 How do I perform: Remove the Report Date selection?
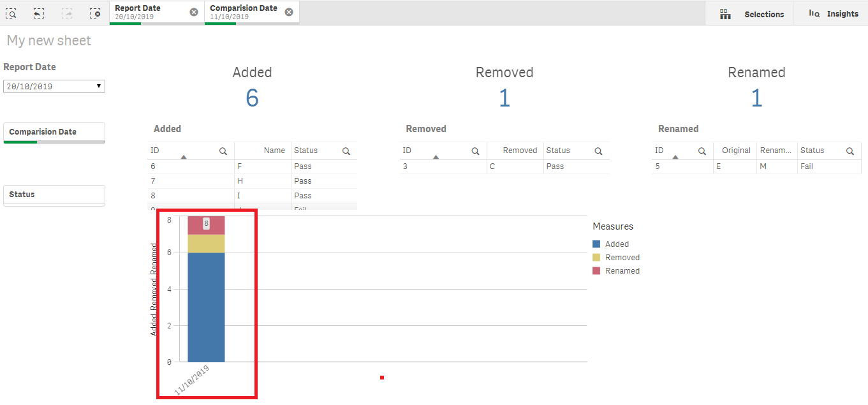tap(194, 11)
